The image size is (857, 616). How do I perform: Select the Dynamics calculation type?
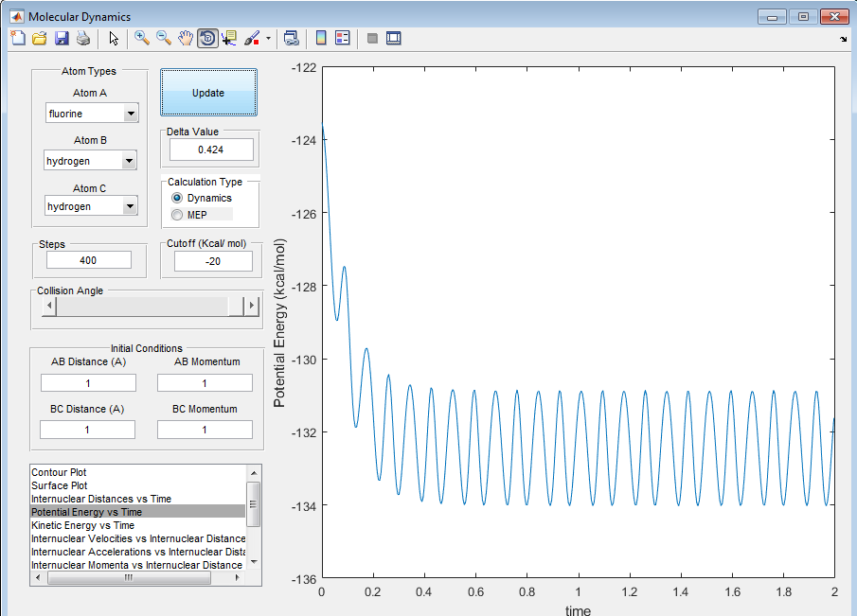point(177,198)
